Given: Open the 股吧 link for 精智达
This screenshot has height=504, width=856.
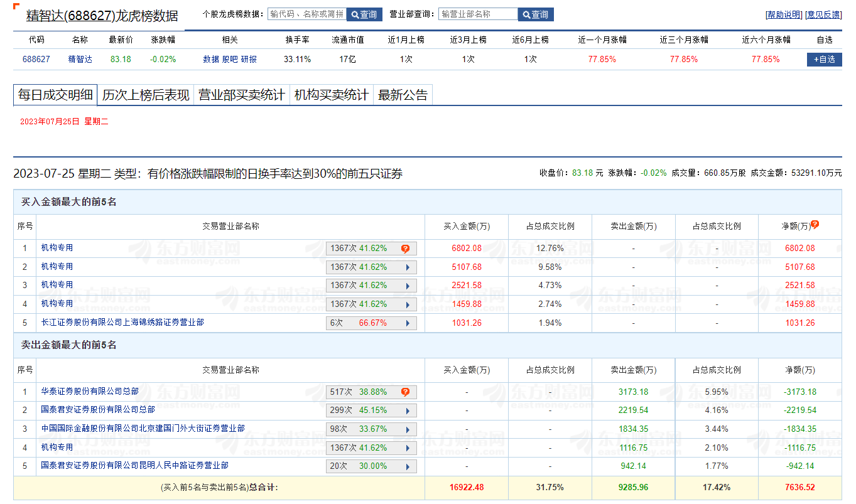Looking at the screenshot, I should point(230,60).
